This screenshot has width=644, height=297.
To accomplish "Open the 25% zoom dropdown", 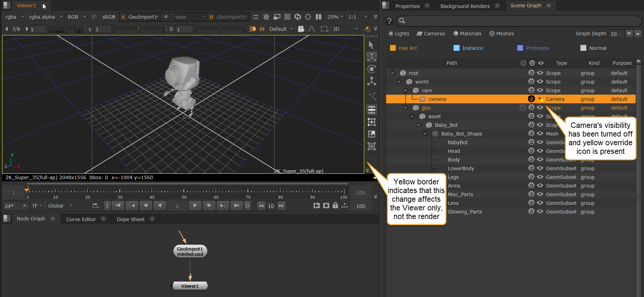I will pos(335,17).
